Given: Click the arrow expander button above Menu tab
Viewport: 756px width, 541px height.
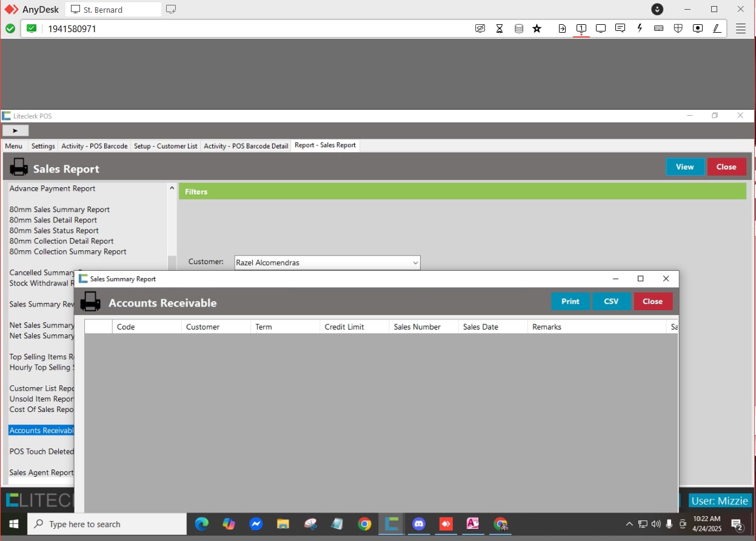Looking at the screenshot, I should point(15,130).
